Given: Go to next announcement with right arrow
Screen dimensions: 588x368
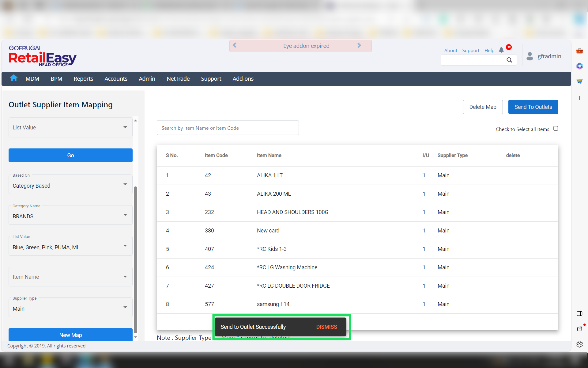Looking at the screenshot, I should (359, 45).
